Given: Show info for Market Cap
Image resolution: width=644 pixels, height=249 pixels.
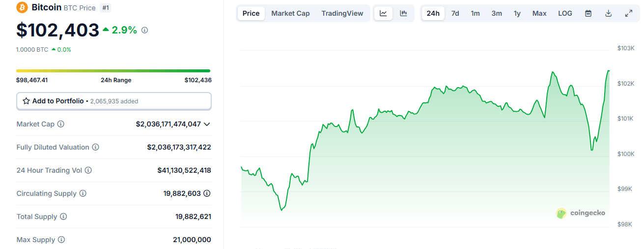Looking at the screenshot, I should tap(61, 124).
